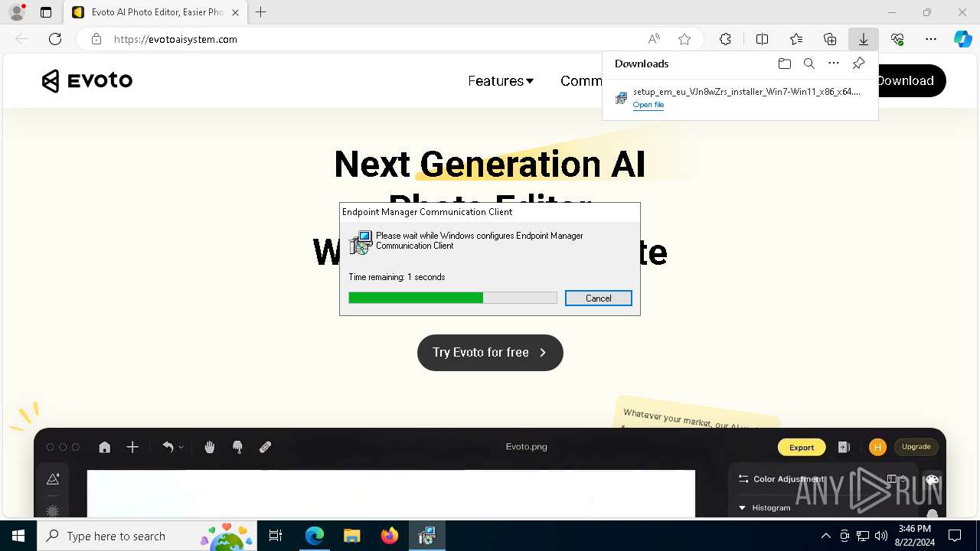Refresh the Evoto page
The image size is (980, 551).
point(55,39)
